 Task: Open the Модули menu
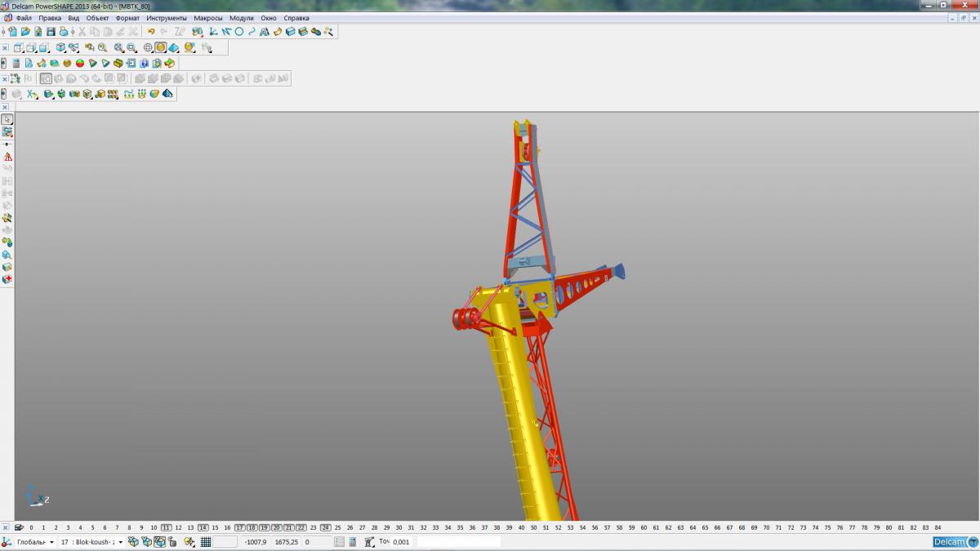[242, 18]
